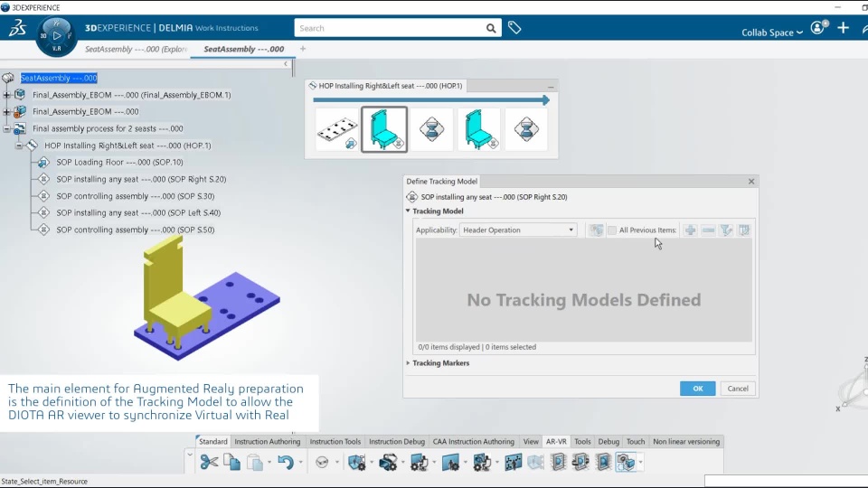This screenshot has width=868, height=488.
Task: Open the Undo history dropdown arrow
Action: click(x=300, y=462)
